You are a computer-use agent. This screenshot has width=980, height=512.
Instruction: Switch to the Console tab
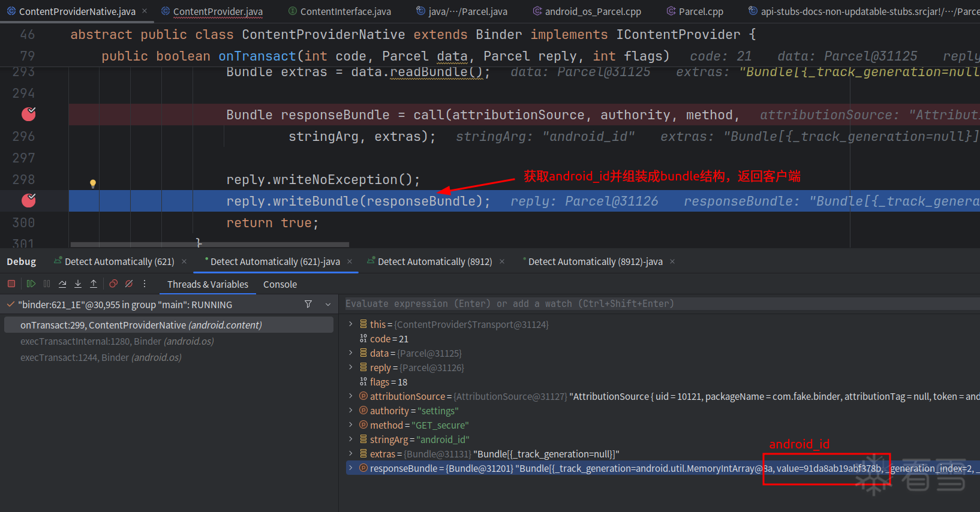click(x=280, y=284)
